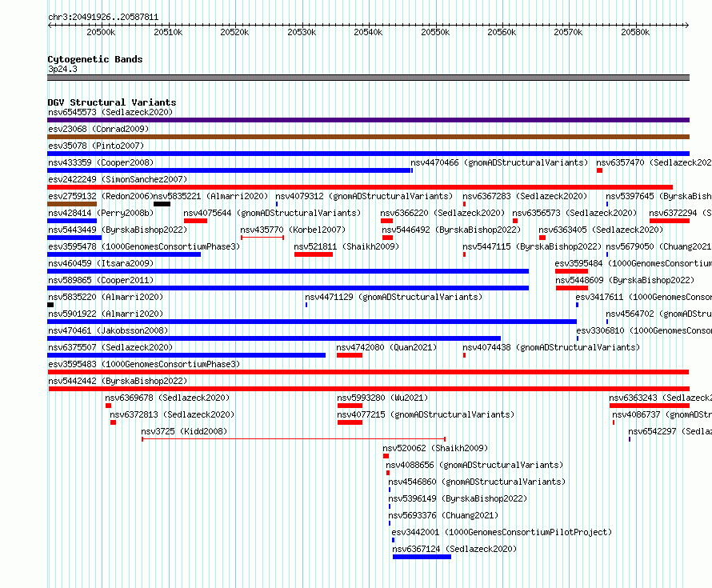Screen dimensions: 712x588
Task: Click the esv35078 (Pinto2007) label
Action: pos(96,146)
